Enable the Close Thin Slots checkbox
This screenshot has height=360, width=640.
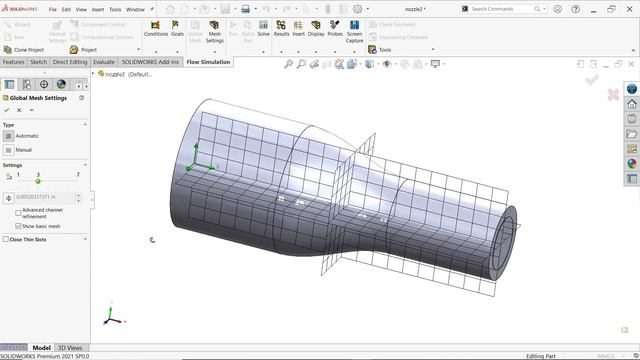pos(5,239)
